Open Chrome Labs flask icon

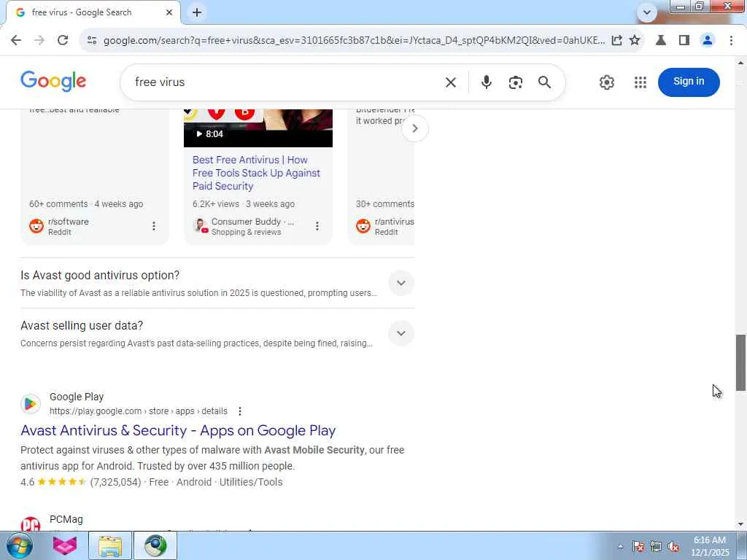660,41
